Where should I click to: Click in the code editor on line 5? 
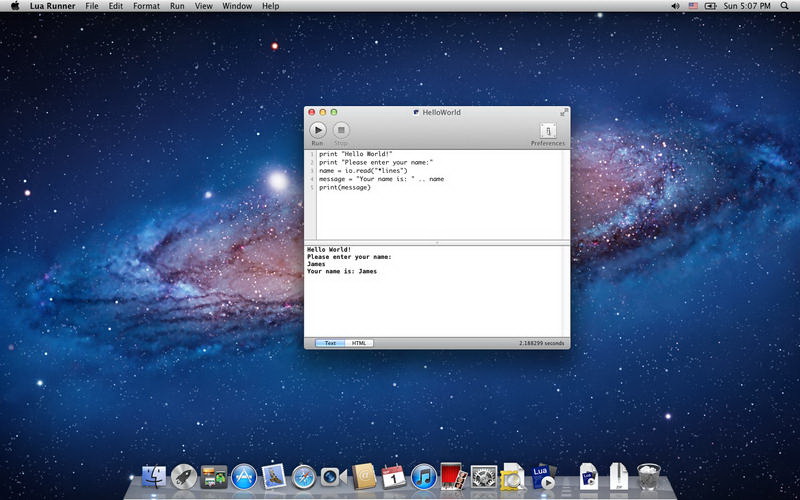click(x=345, y=187)
